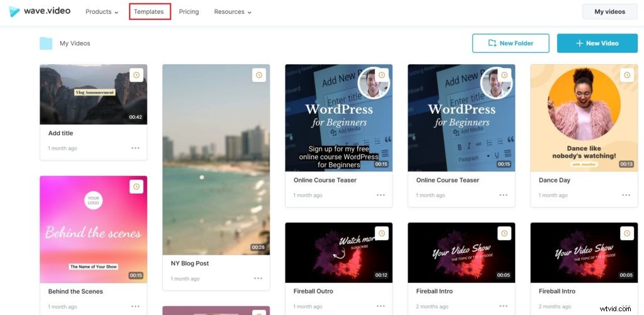644x315 pixels.
Task: Click the 'Add title' video name
Action: [60, 133]
